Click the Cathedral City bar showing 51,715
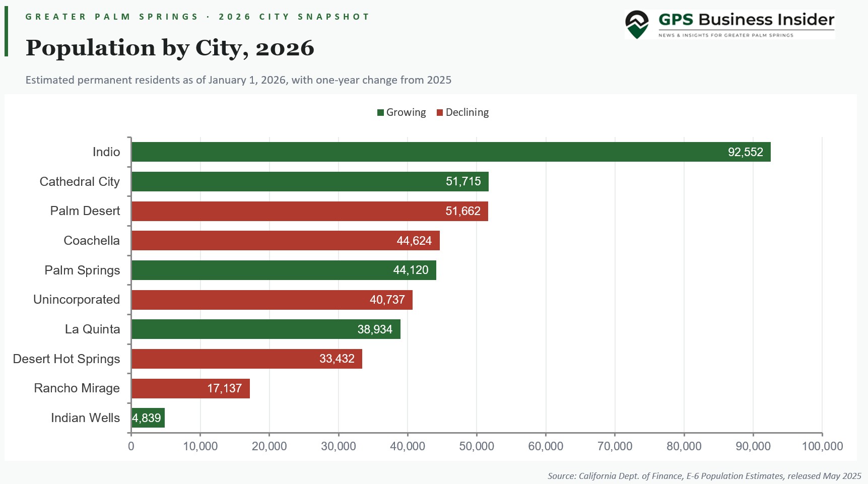This screenshot has width=868, height=484. pos(310,181)
